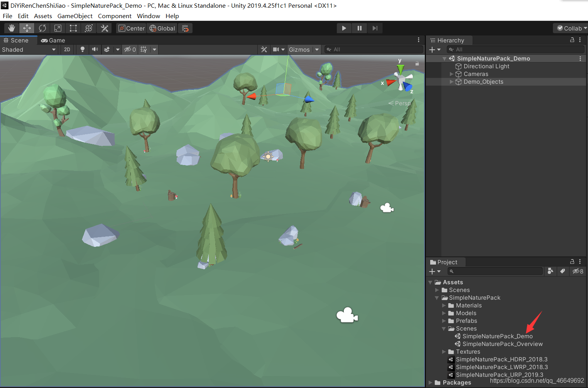Expand the Materials folder
588x388 pixels.
point(444,305)
